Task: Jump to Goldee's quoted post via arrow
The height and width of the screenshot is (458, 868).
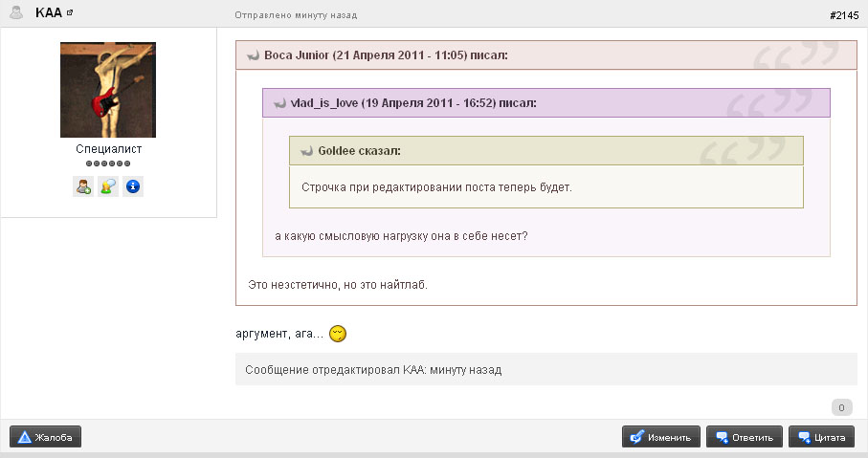Action: (x=306, y=151)
